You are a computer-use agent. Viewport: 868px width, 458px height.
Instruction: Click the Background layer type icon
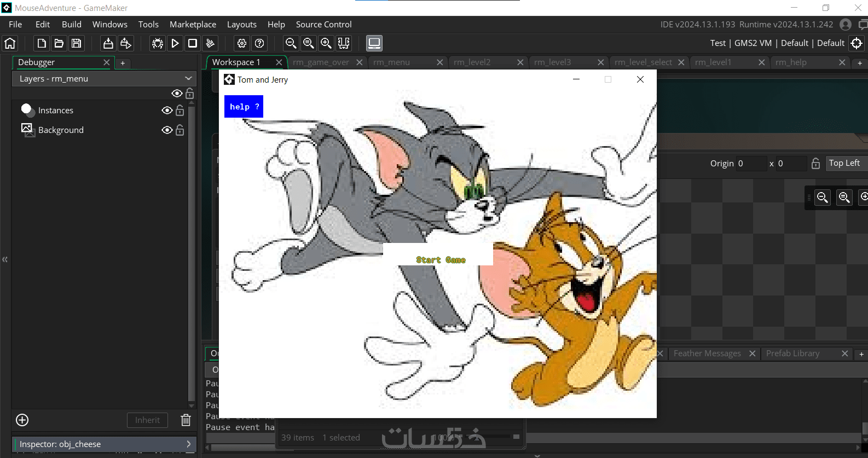pyautogui.click(x=28, y=130)
